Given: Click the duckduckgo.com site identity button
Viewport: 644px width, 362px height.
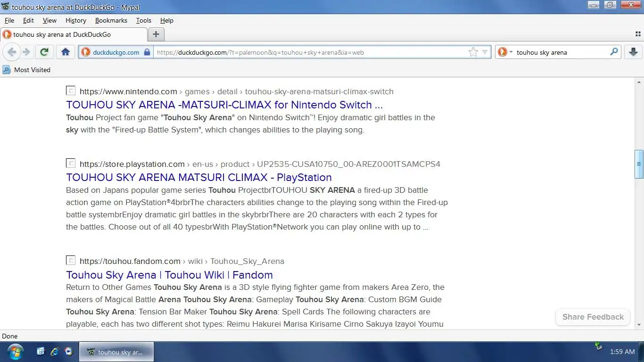Looking at the screenshot, I should [x=116, y=52].
